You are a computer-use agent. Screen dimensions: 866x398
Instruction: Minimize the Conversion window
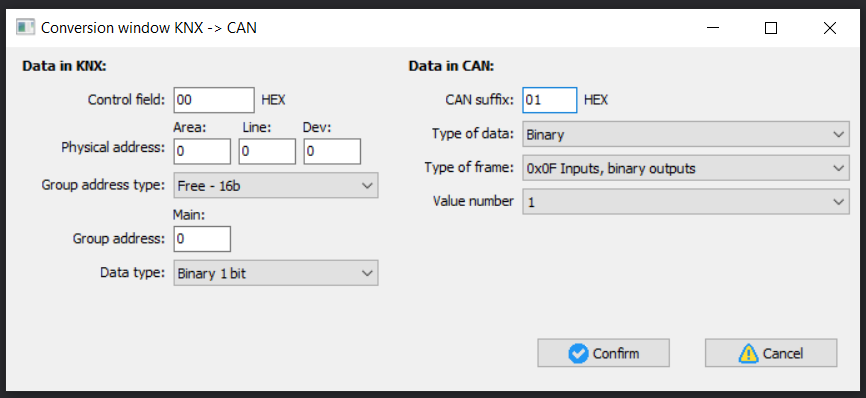pyautogui.click(x=713, y=28)
